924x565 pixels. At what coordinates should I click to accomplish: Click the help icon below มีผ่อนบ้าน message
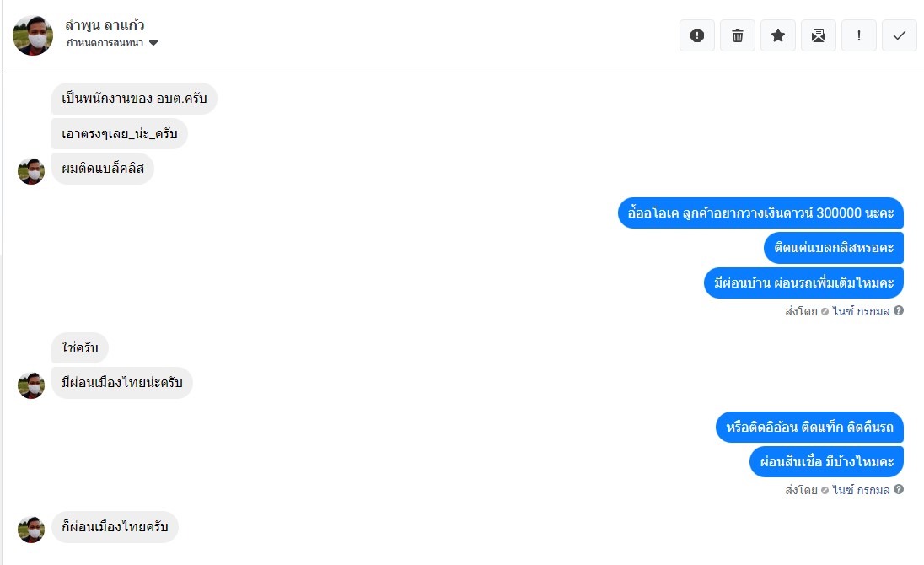click(899, 311)
